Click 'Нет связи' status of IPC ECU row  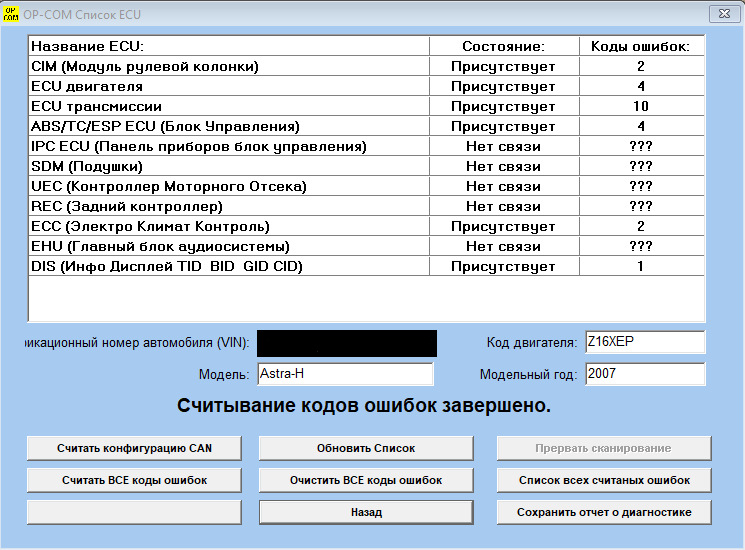503,146
